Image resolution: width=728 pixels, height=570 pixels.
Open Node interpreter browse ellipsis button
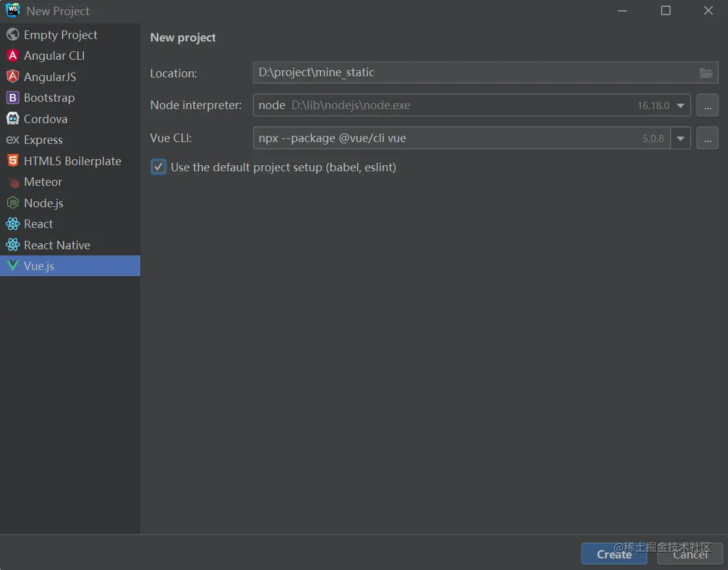(x=707, y=105)
